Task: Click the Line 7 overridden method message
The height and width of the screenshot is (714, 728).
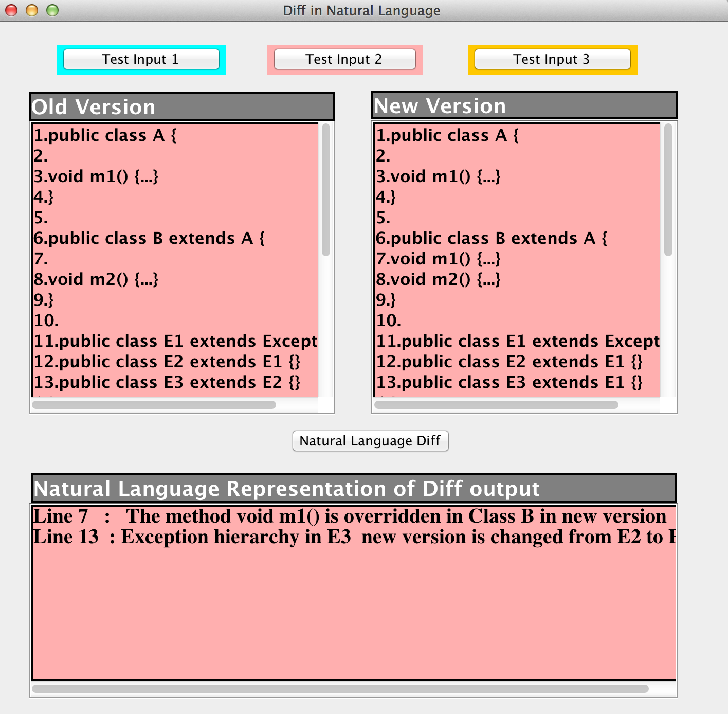Action: click(350, 516)
